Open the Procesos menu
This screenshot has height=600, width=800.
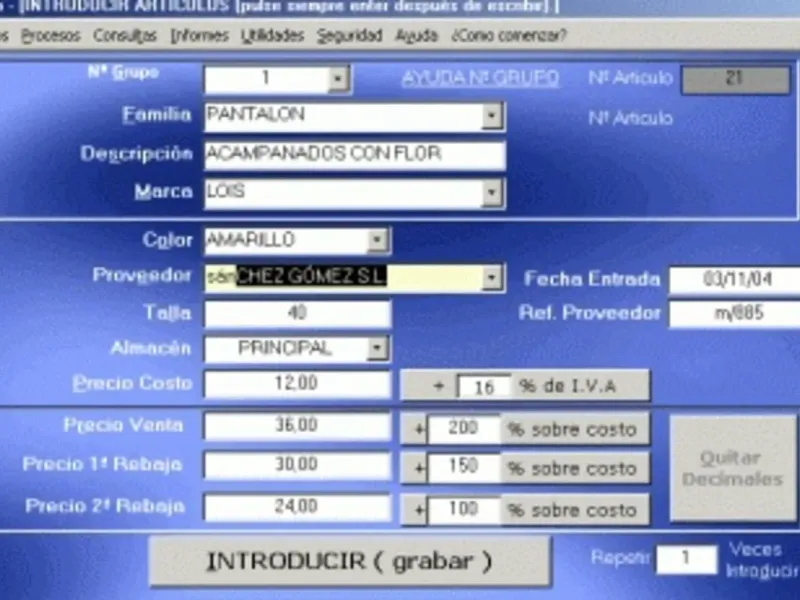(x=51, y=36)
